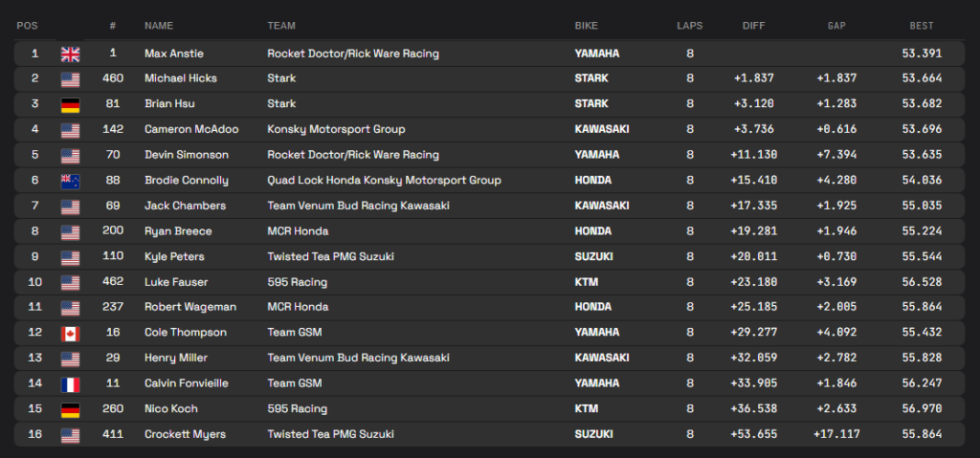The image size is (980, 458).
Task: Click the Canadian flag beside Cole Thompson
Action: pyautogui.click(x=70, y=334)
